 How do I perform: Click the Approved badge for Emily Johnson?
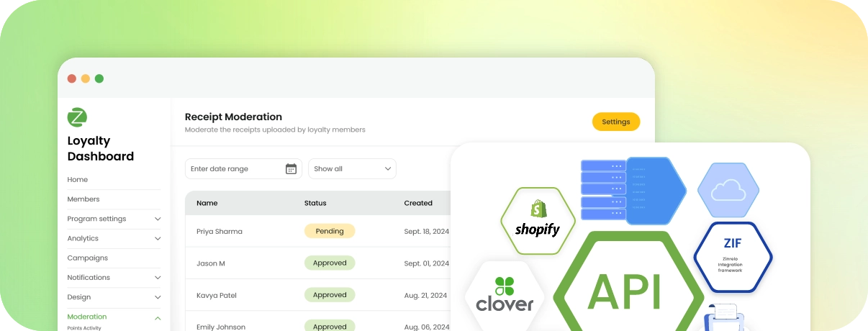pos(330,326)
